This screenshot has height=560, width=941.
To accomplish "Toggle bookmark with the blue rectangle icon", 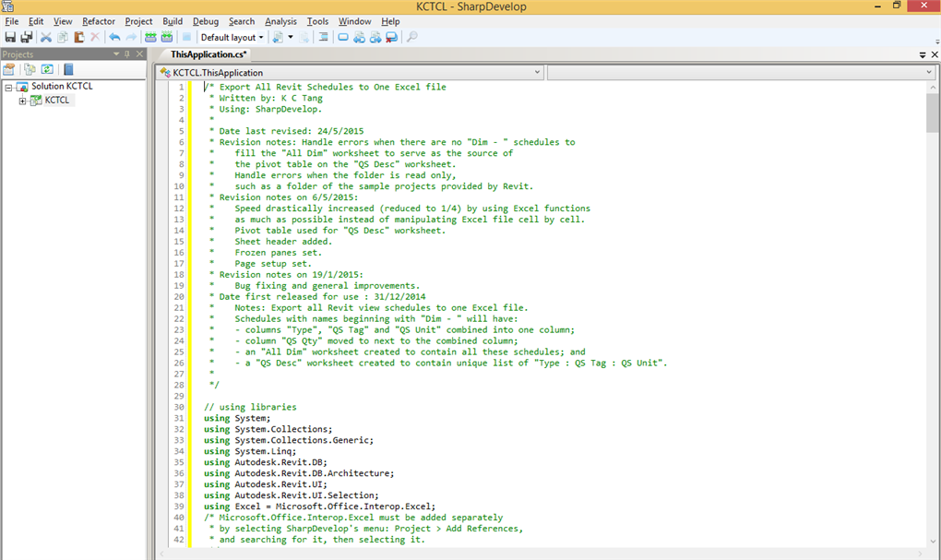I will 342,37.
